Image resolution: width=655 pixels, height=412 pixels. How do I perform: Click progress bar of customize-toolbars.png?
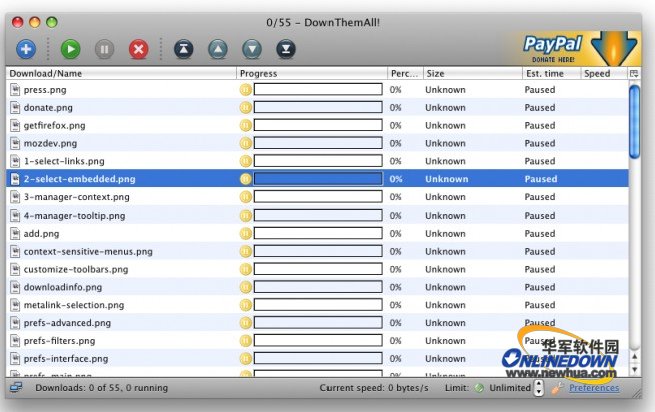[x=318, y=270]
